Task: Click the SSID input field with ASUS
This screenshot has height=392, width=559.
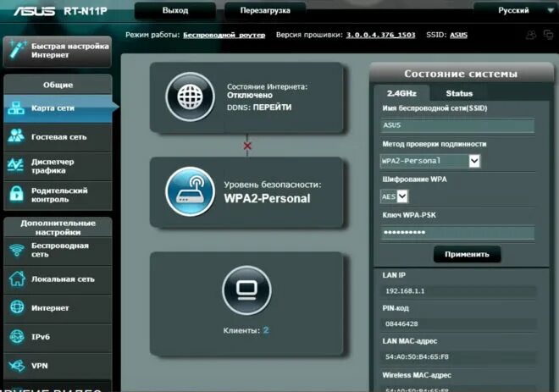Action: pyautogui.click(x=457, y=125)
